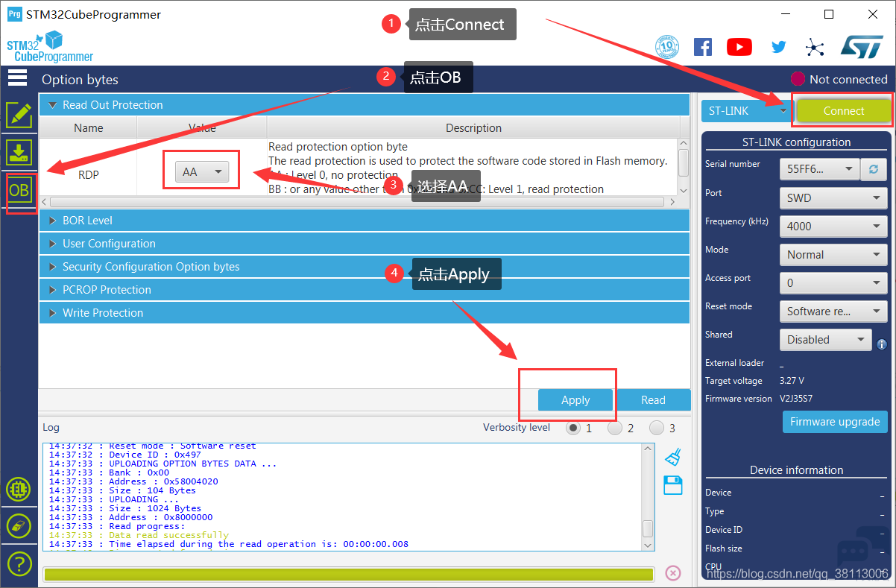Open the Port SWD dropdown
The width and height of the screenshot is (896, 588).
click(x=833, y=198)
